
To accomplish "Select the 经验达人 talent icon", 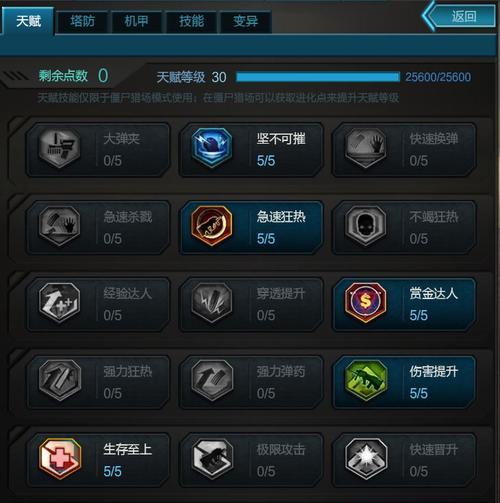I will pyautogui.click(x=59, y=302).
